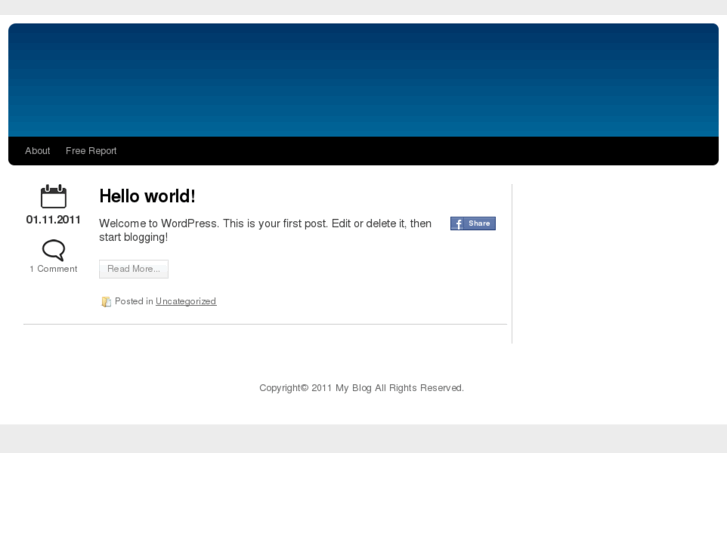Open the Hello world! post title

point(147,196)
